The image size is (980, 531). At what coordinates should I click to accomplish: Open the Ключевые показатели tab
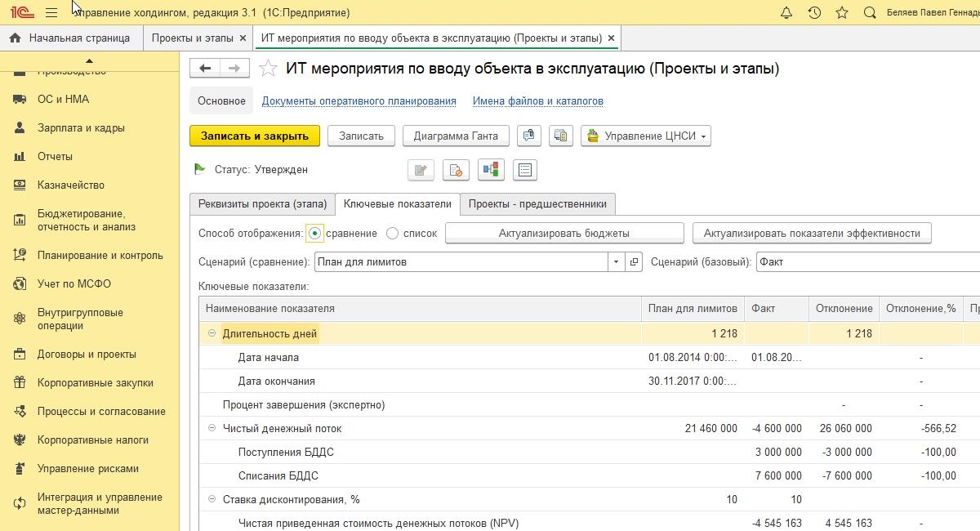coord(398,203)
